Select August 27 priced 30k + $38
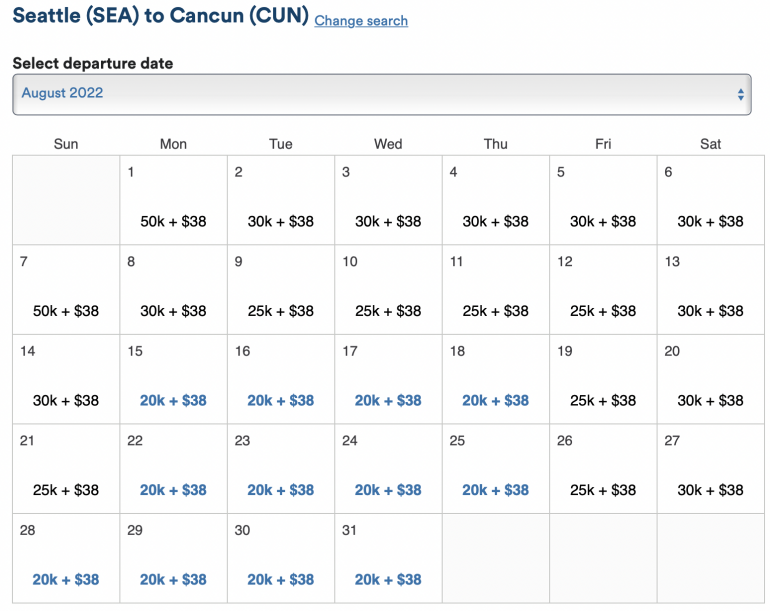Viewport: 770px width, 611px height. (710, 490)
